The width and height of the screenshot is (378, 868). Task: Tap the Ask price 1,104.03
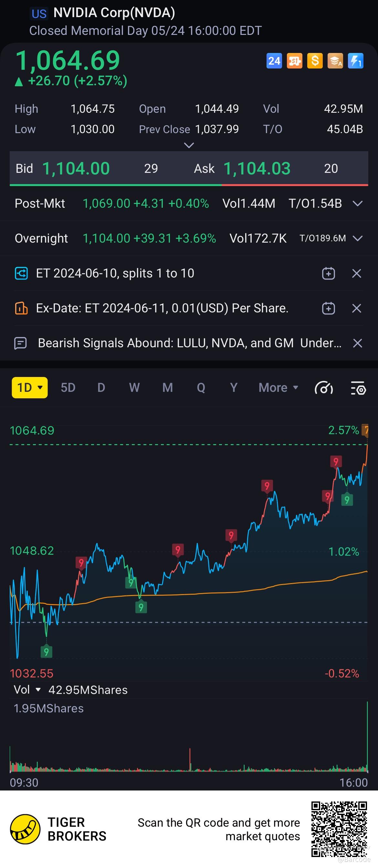pyautogui.click(x=257, y=169)
